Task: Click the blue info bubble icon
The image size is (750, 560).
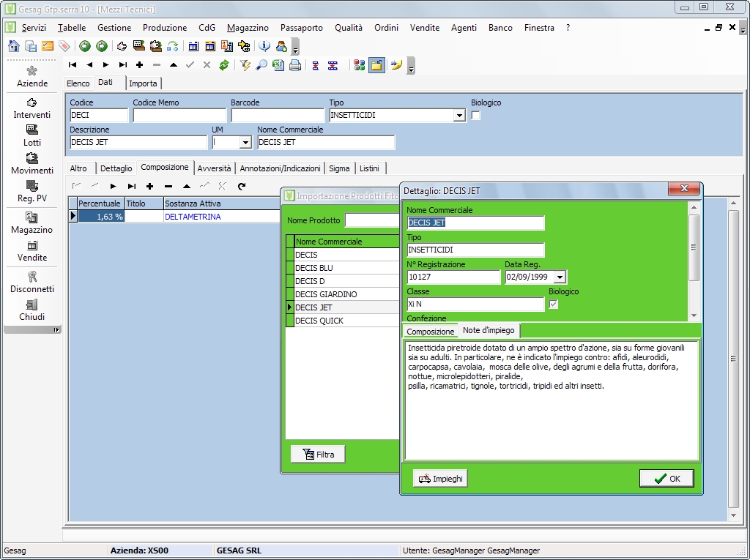Action: (x=264, y=46)
